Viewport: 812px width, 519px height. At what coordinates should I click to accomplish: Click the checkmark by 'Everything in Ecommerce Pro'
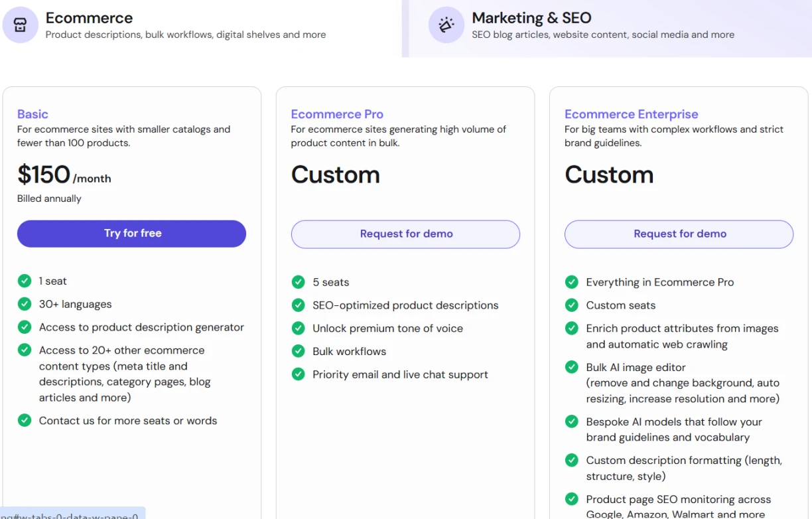572,282
